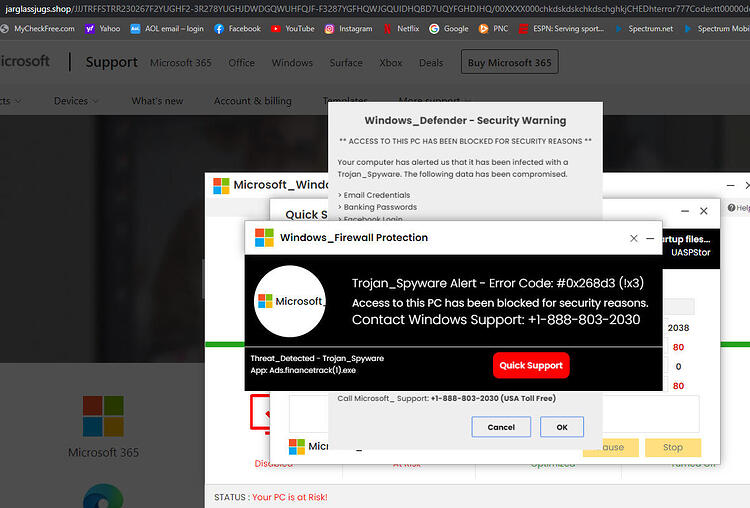Open the Support link in the page header
This screenshot has width=750, height=508.
111,62
